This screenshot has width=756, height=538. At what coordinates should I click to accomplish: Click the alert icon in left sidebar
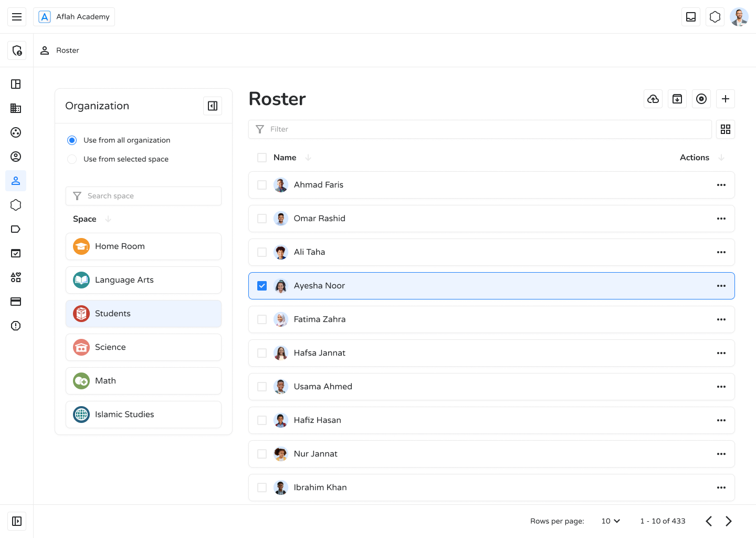point(16,326)
